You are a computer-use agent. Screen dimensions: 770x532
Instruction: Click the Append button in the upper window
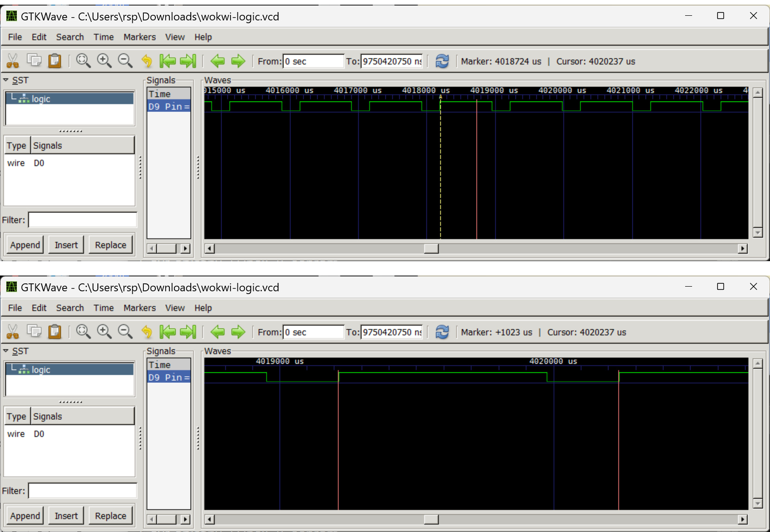pos(25,245)
